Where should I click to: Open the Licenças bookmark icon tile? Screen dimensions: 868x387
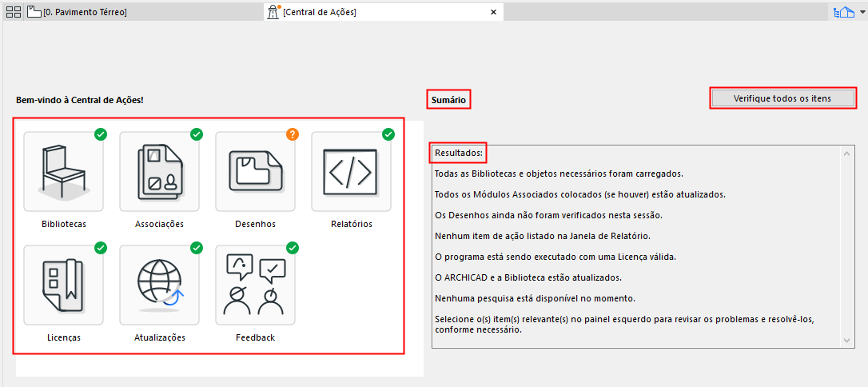coord(64,285)
